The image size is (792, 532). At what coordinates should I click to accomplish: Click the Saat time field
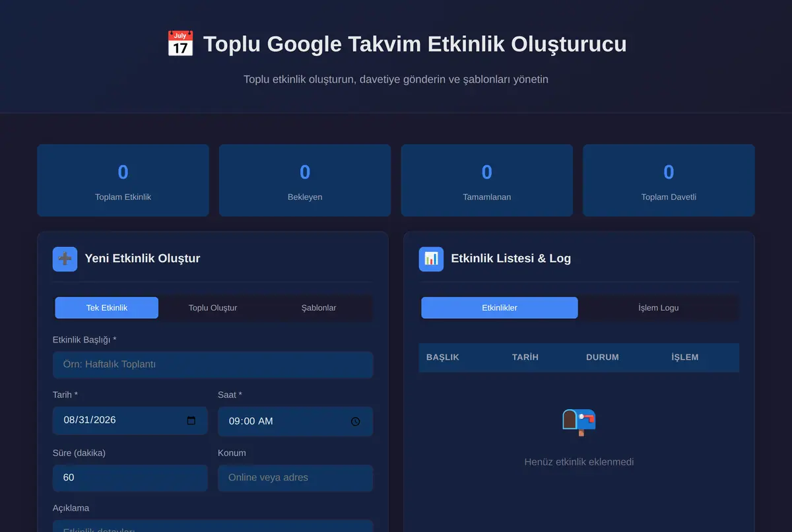[x=295, y=421]
